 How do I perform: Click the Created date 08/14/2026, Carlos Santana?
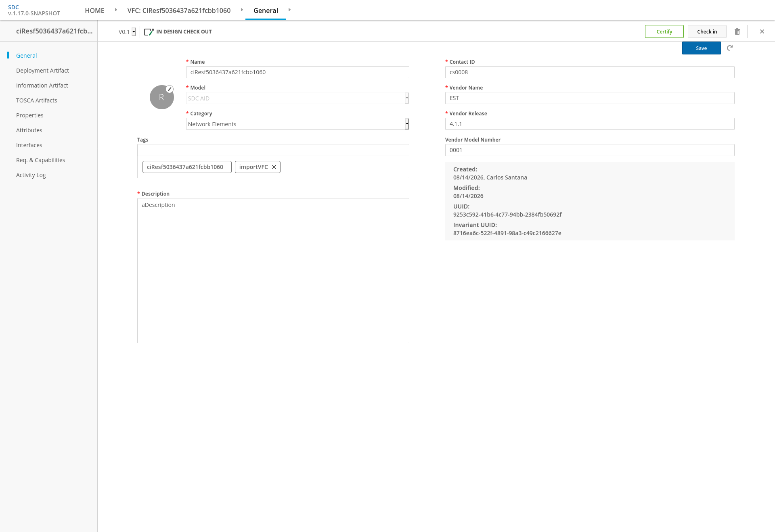click(490, 177)
